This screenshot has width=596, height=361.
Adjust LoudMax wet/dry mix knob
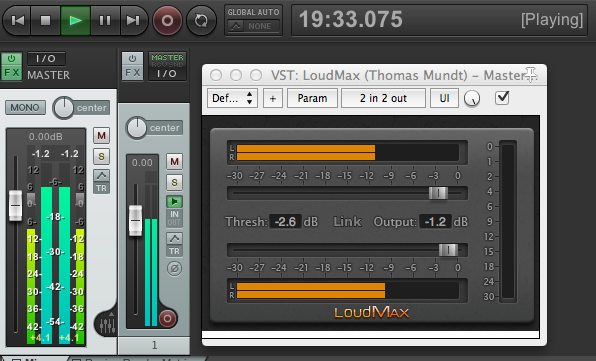pos(472,99)
